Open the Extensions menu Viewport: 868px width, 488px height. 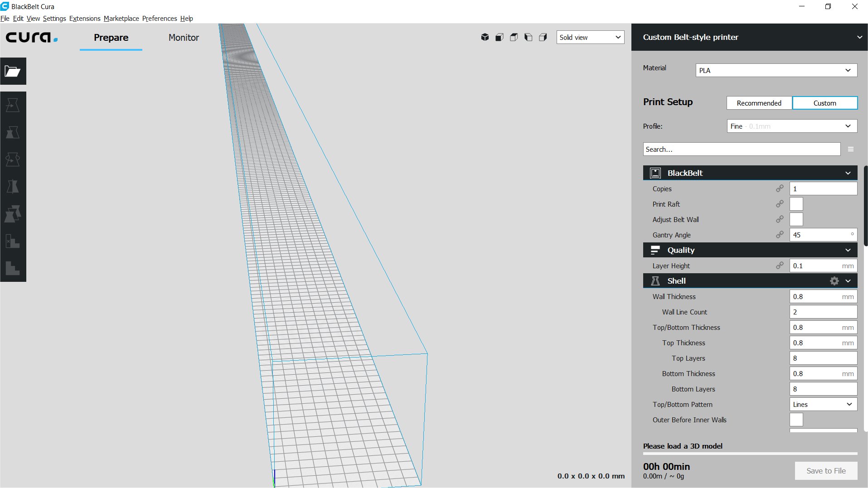coord(85,19)
